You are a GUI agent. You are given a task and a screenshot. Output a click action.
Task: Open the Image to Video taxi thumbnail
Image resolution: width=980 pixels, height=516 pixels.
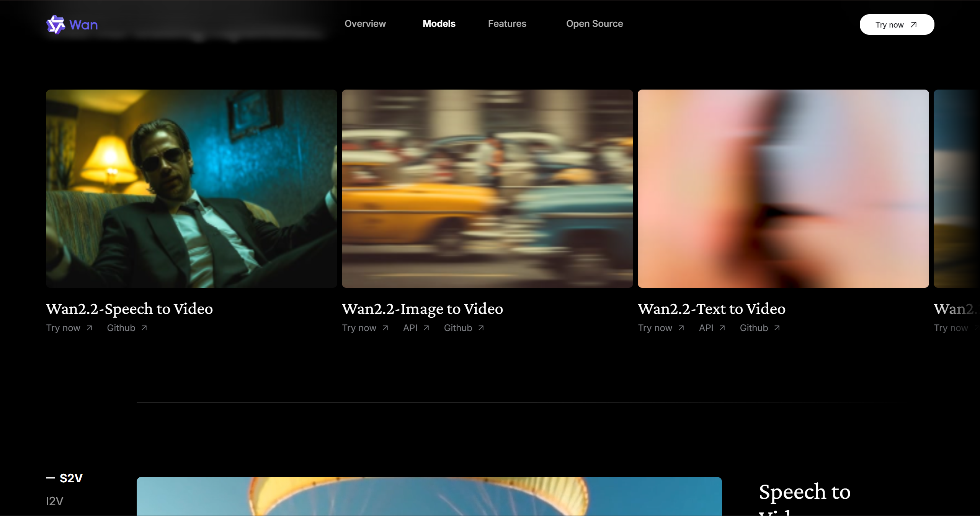(x=487, y=189)
